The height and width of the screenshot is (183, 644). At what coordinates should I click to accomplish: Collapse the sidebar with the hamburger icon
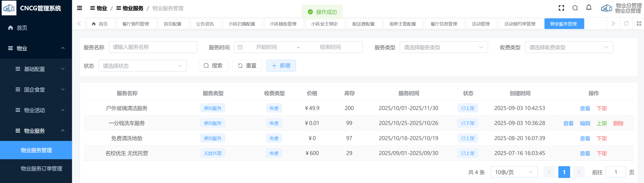point(80,8)
